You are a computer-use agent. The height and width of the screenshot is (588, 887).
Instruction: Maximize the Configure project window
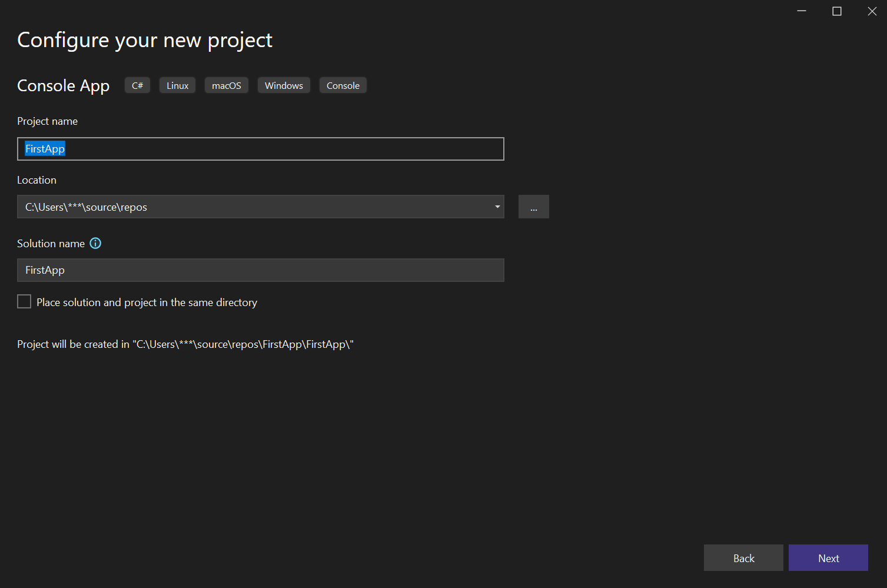click(836, 11)
